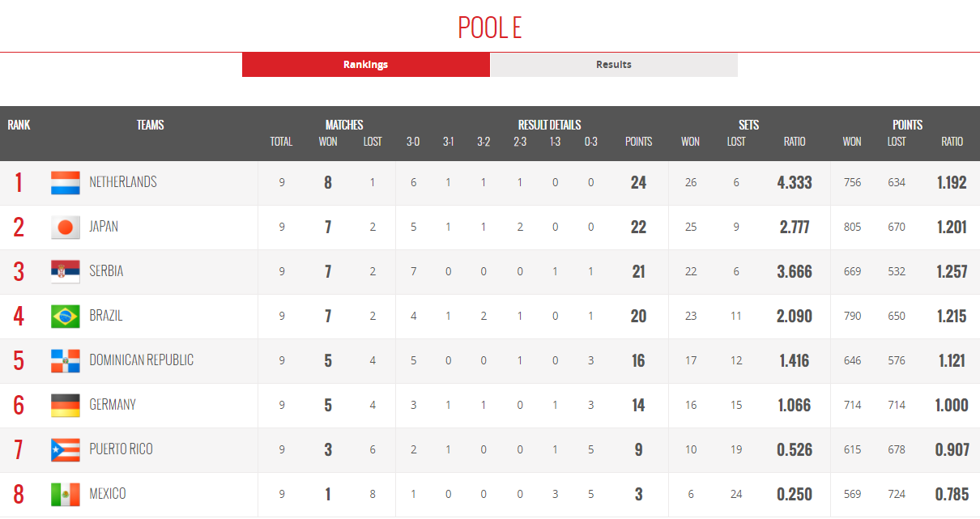Screen dimensions: 980x519
Task: Click the Japan flag icon
Action: [66, 228]
